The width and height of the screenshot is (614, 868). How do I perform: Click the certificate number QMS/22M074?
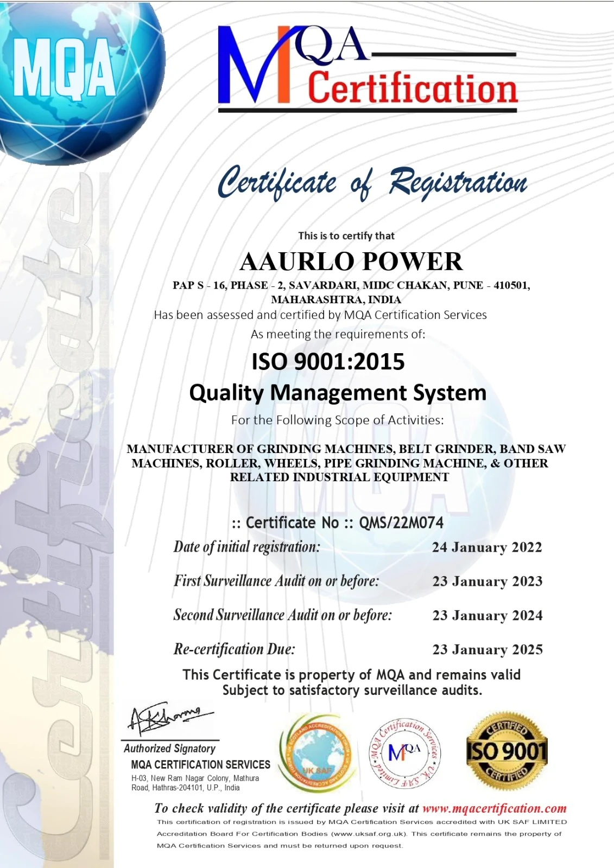[x=401, y=522]
